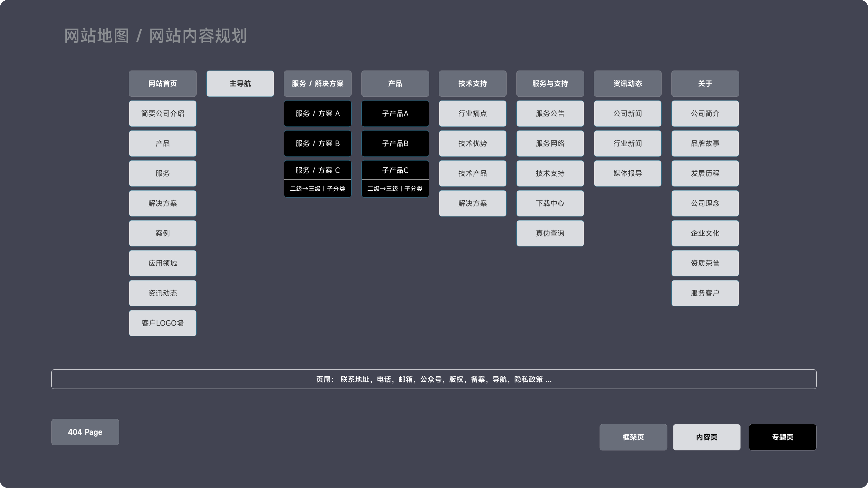Click the 专题页 legend button

(x=782, y=437)
